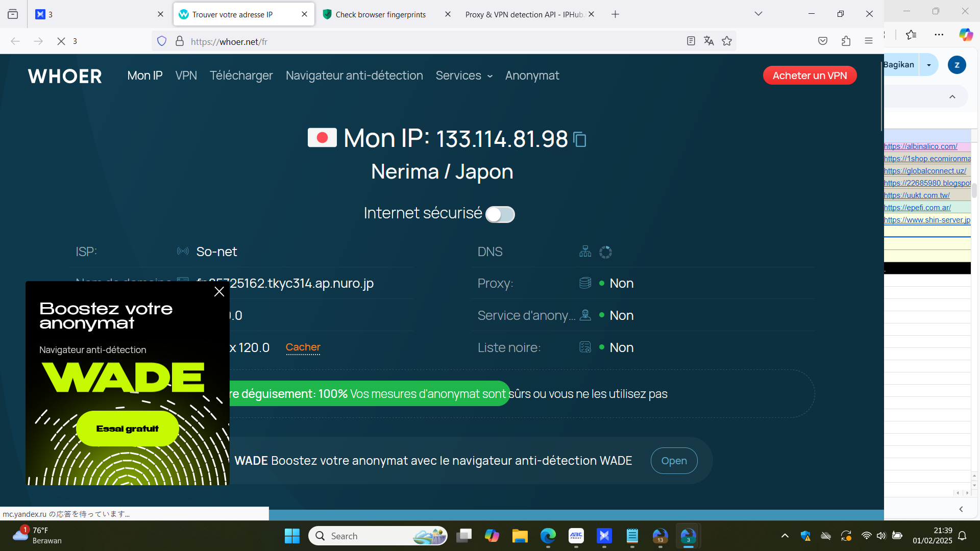Open the Navigateur anti-détection menu item
The height and width of the screenshot is (551, 980).
point(354,76)
